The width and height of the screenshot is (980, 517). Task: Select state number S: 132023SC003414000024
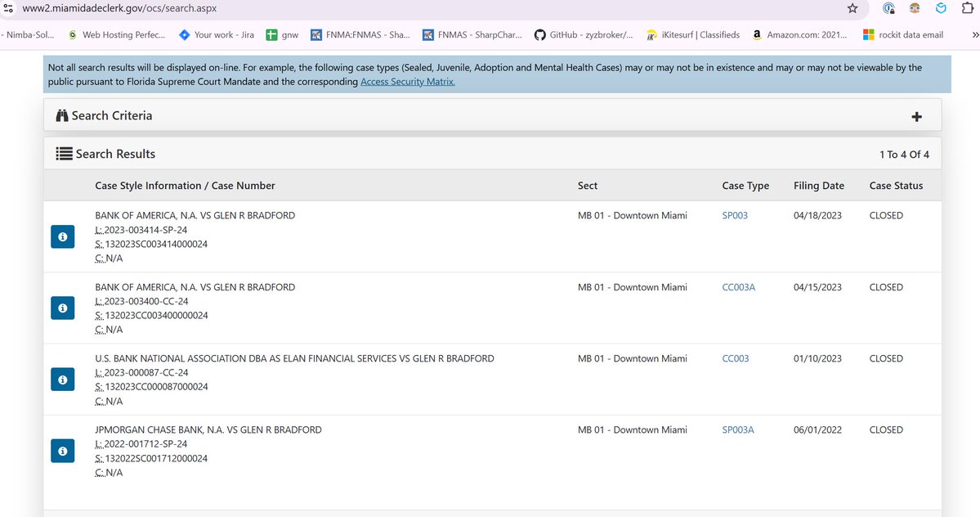point(151,245)
